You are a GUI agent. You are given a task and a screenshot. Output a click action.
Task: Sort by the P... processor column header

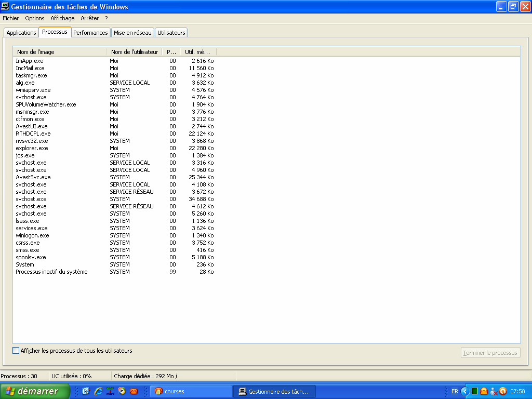(x=171, y=52)
